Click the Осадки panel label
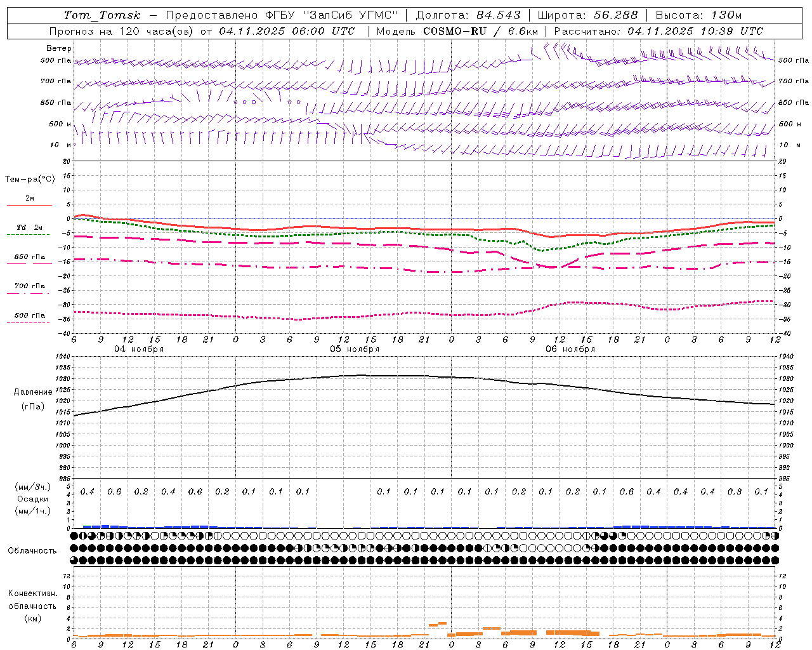 tap(33, 499)
